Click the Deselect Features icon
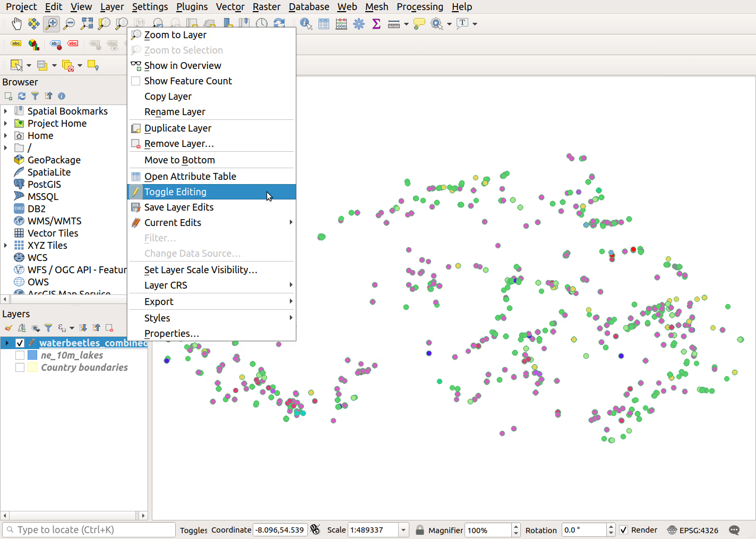The height and width of the screenshot is (539, 756). pos(68,65)
